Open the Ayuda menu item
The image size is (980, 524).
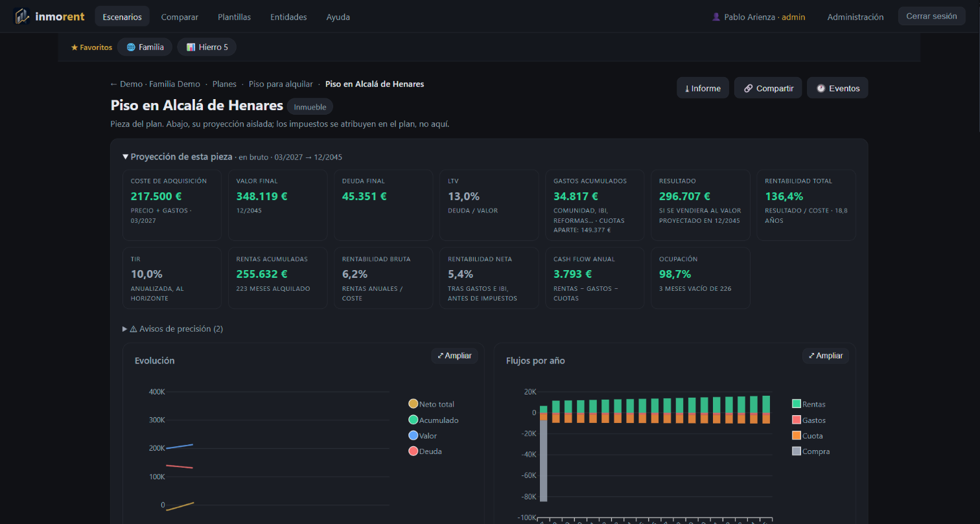point(338,17)
